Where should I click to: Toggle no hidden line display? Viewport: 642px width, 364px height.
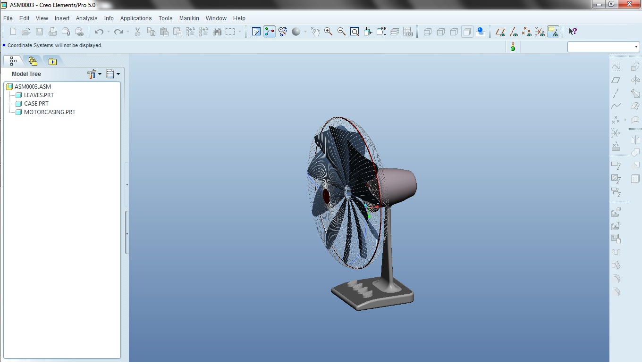[454, 32]
